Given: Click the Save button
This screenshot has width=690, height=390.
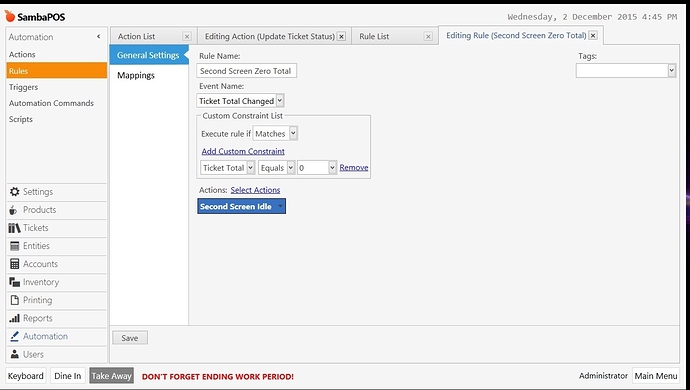Looking at the screenshot, I should (x=130, y=338).
